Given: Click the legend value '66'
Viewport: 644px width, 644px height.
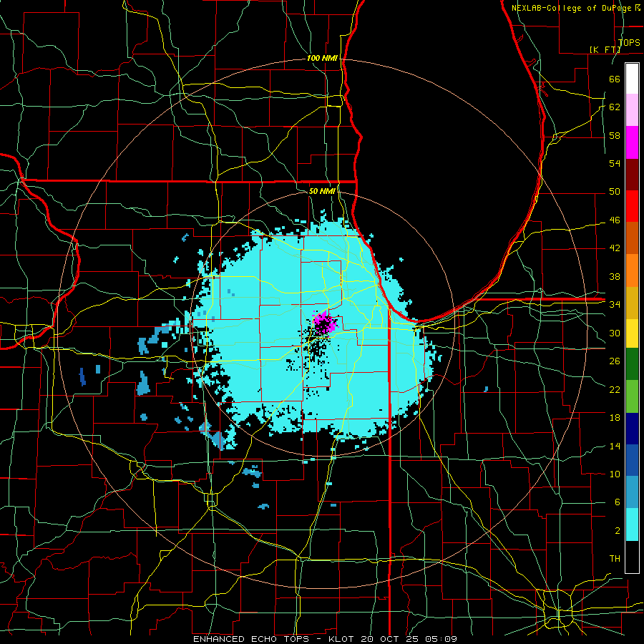Looking at the screenshot, I should coord(615,79).
